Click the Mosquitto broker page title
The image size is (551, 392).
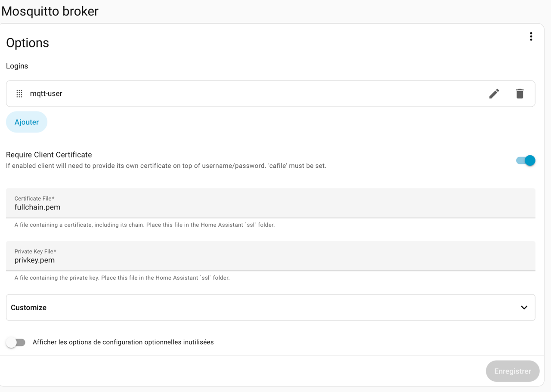(50, 11)
